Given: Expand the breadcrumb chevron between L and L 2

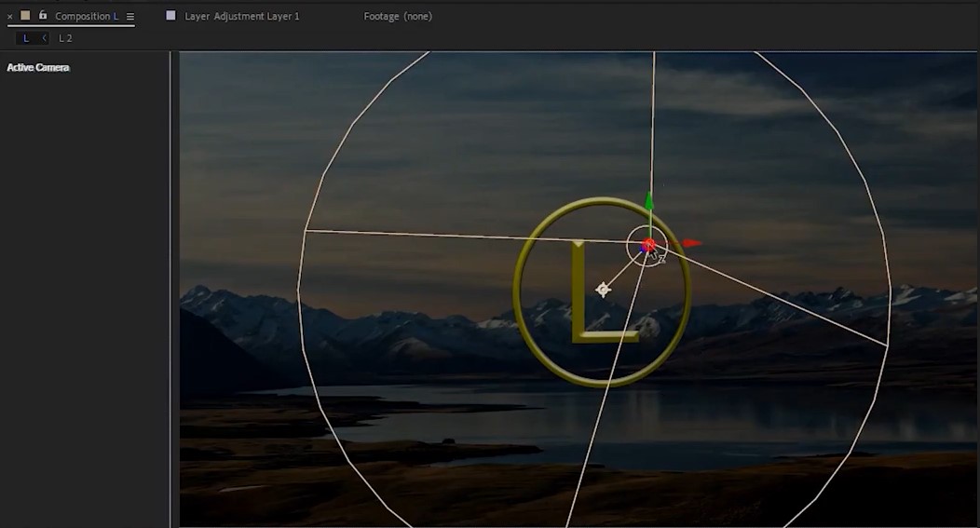Looking at the screenshot, I should [44, 38].
